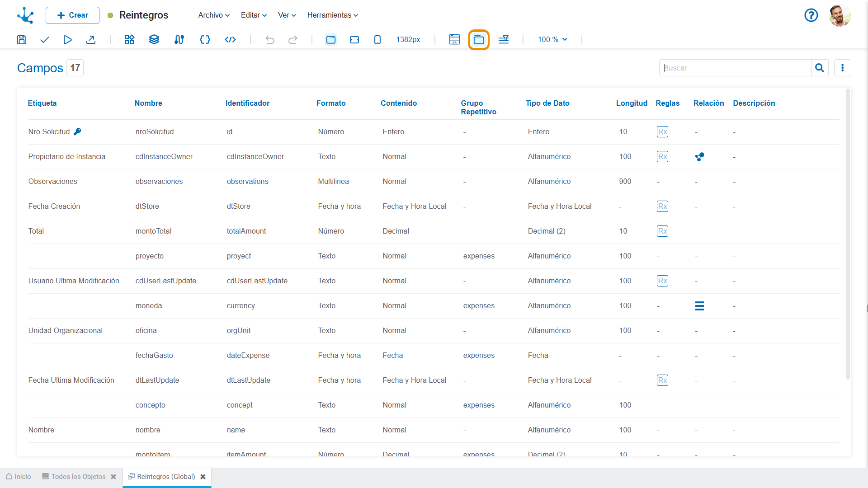Open the widgets grid icon
Image resolution: width=868 pixels, height=488 pixels.
[129, 40]
